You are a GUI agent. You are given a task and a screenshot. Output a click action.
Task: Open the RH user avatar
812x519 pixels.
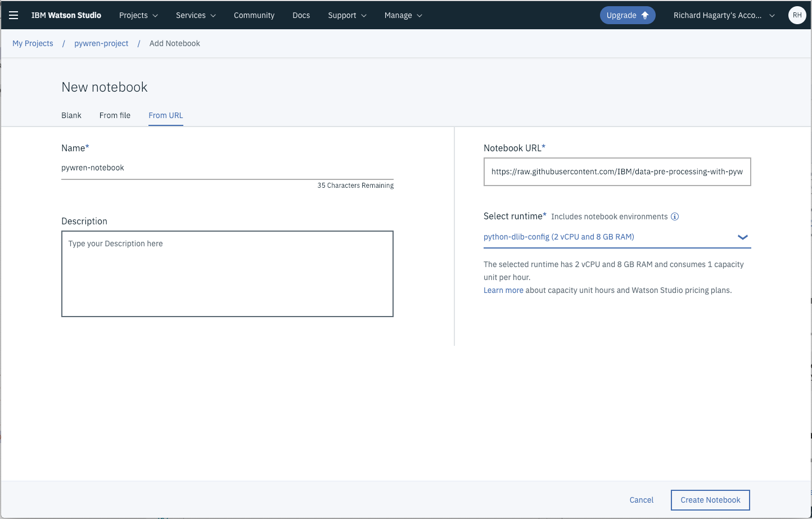[x=797, y=15]
